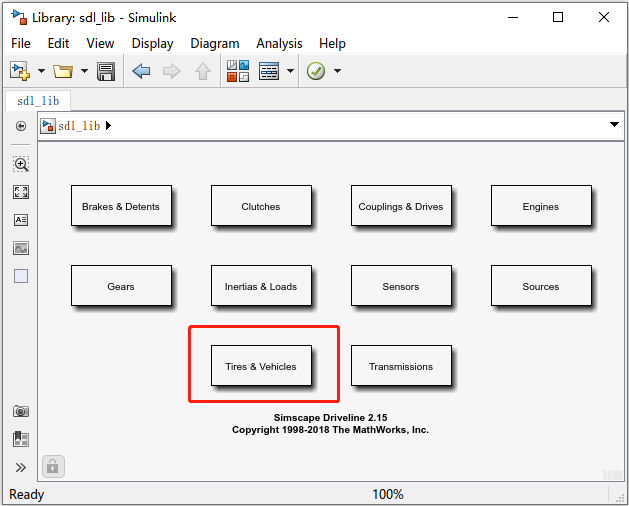Open the Edit menu

tap(58, 43)
